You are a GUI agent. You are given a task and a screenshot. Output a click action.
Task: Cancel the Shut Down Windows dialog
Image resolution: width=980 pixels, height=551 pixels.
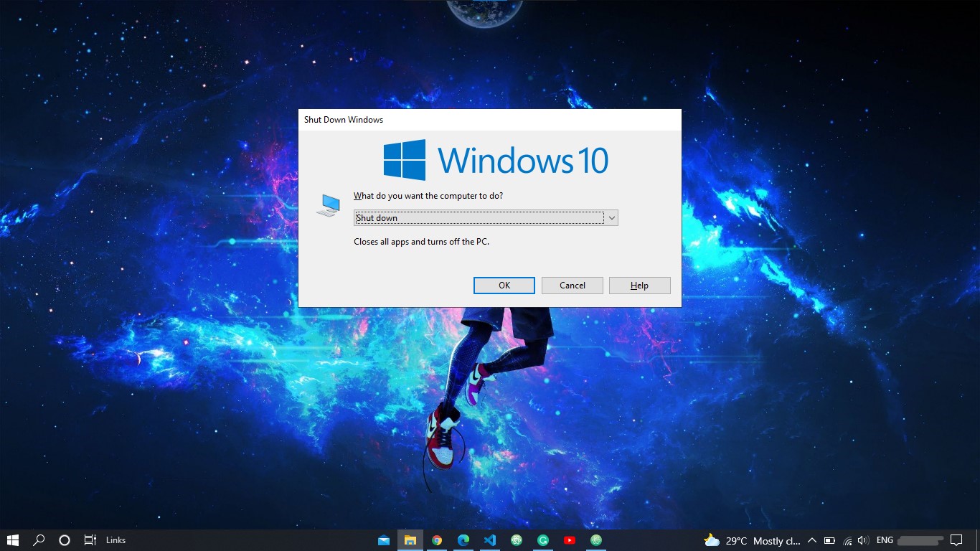click(573, 286)
